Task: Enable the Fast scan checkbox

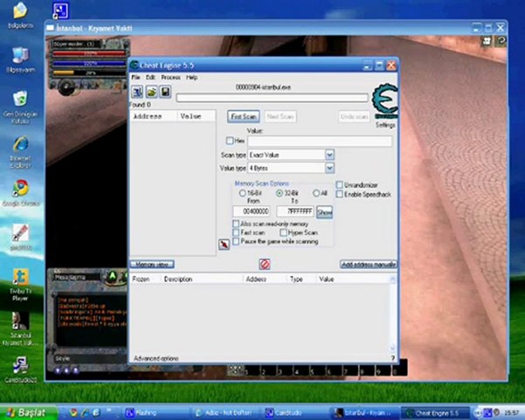Action: click(236, 232)
